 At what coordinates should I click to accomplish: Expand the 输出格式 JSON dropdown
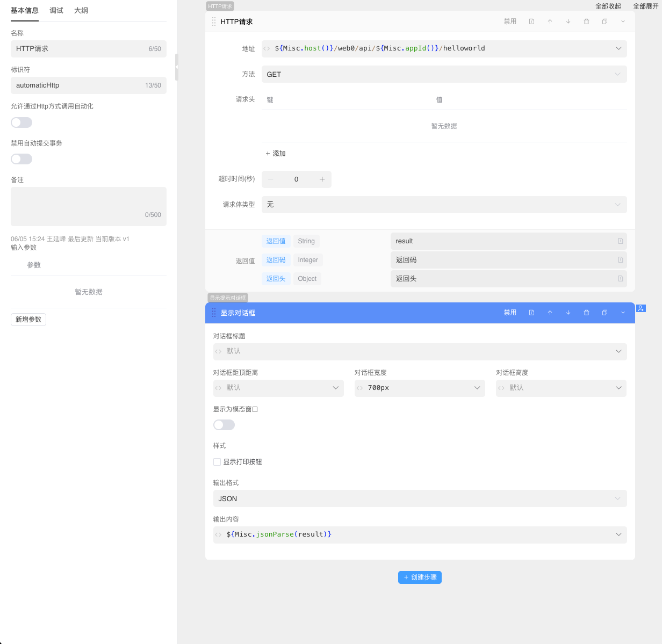(420, 498)
